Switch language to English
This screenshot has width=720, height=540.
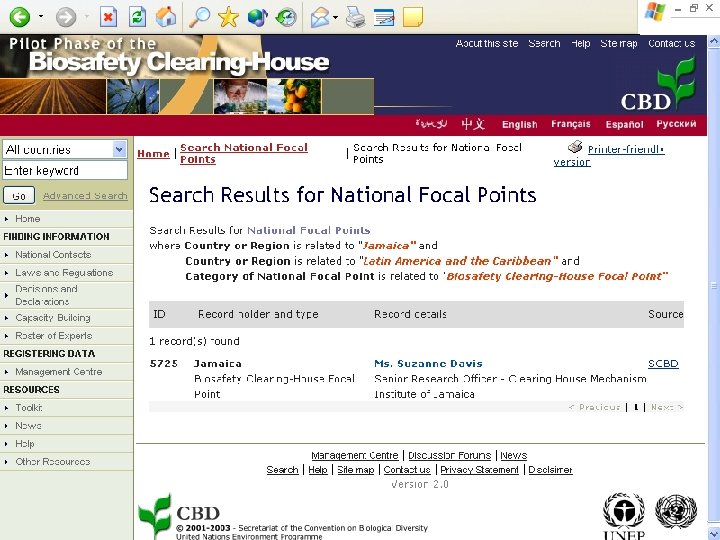[519, 124]
